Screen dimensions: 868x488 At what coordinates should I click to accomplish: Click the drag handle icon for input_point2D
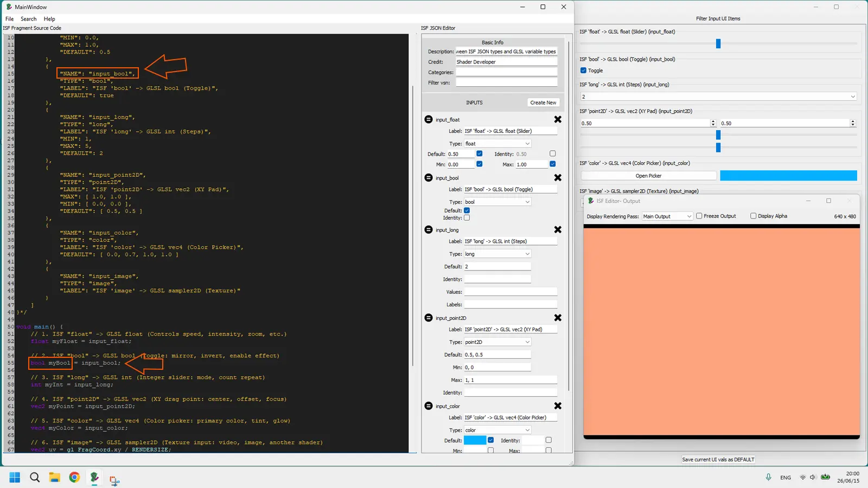(429, 318)
